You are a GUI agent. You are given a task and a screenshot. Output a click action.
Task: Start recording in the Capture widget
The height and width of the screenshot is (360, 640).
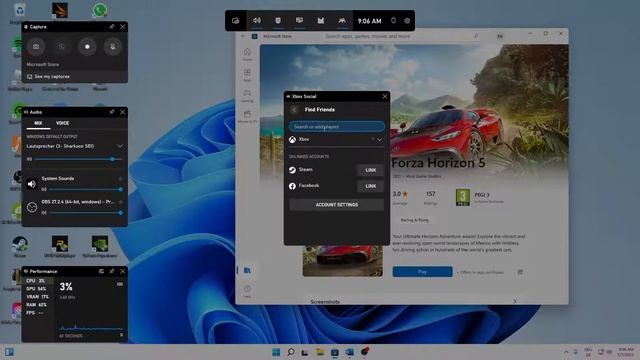pyautogui.click(x=87, y=47)
